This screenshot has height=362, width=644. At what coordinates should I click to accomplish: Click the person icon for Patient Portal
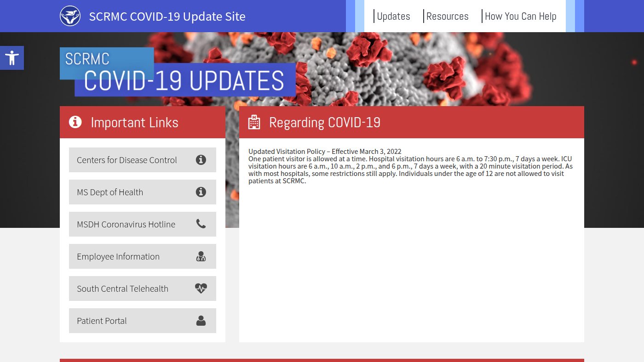(201, 321)
